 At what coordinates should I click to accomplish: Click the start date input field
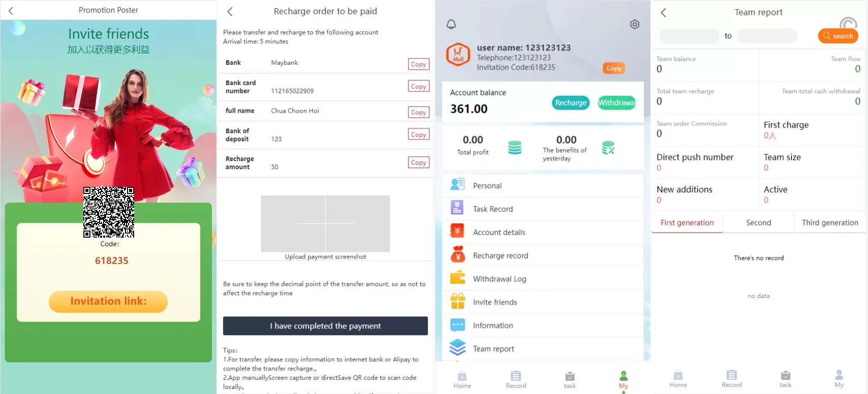pyautogui.click(x=689, y=36)
